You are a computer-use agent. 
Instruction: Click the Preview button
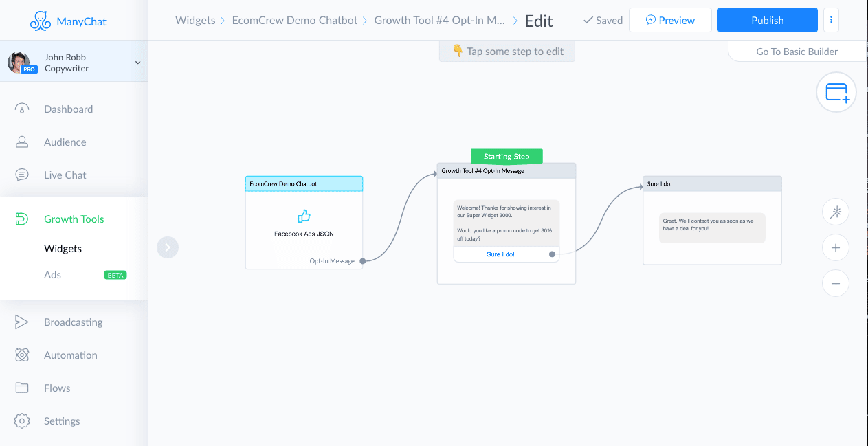670,20
